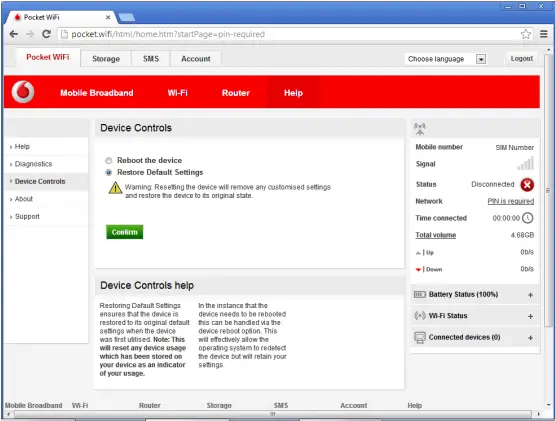
Task: Click the Wi-Fi Status wave icon
Action: 420,315
